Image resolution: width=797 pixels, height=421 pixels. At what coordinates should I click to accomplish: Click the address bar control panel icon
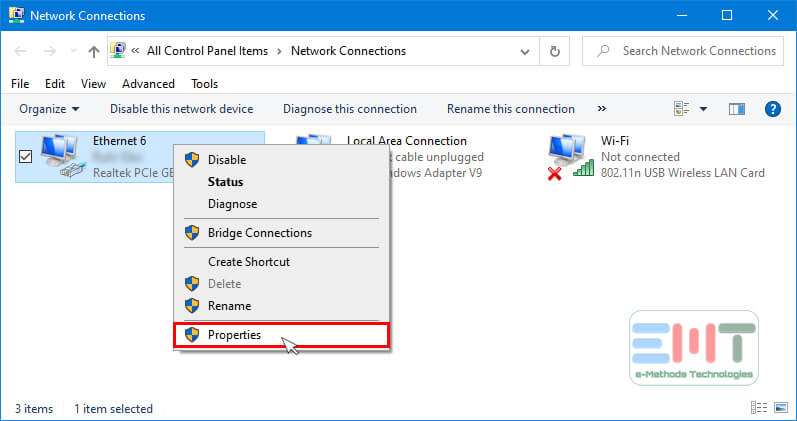pyautogui.click(x=118, y=50)
